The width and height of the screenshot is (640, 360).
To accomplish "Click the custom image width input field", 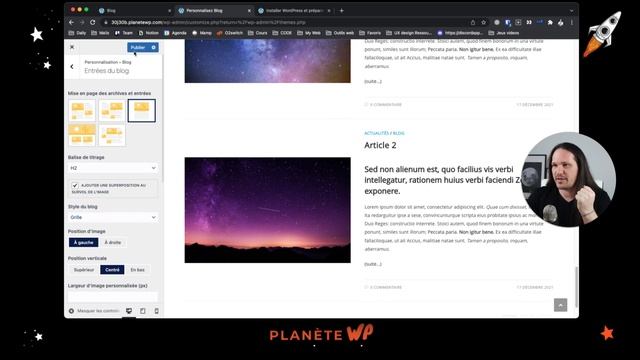I will [113, 297].
